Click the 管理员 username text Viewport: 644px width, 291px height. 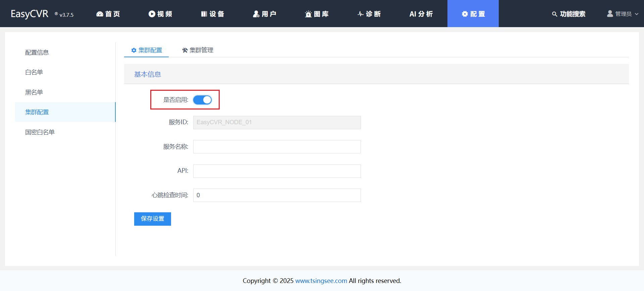624,14
